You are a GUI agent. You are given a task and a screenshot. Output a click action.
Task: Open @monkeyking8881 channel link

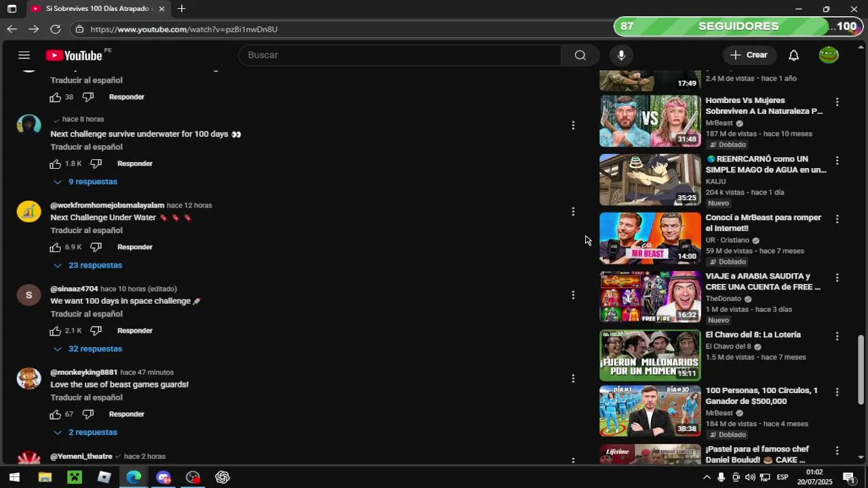point(83,372)
